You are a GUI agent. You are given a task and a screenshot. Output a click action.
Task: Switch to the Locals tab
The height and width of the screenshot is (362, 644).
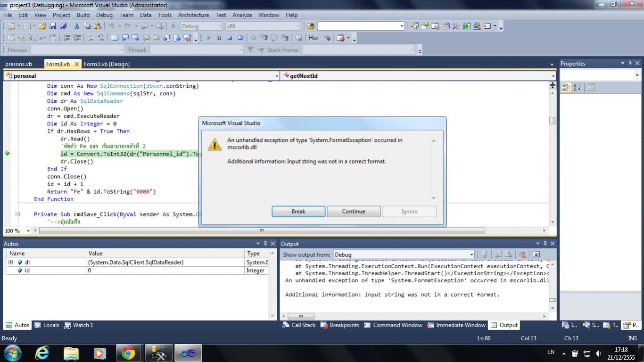(x=47, y=325)
